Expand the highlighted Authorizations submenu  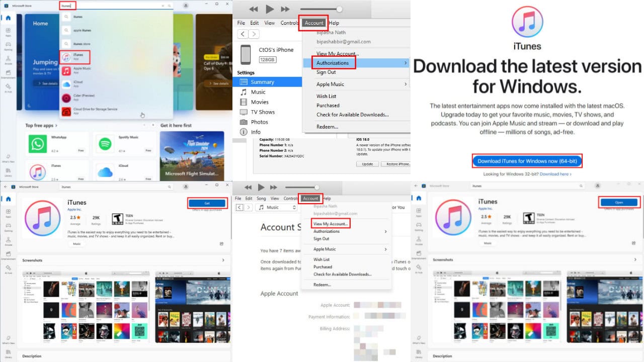[333, 63]
